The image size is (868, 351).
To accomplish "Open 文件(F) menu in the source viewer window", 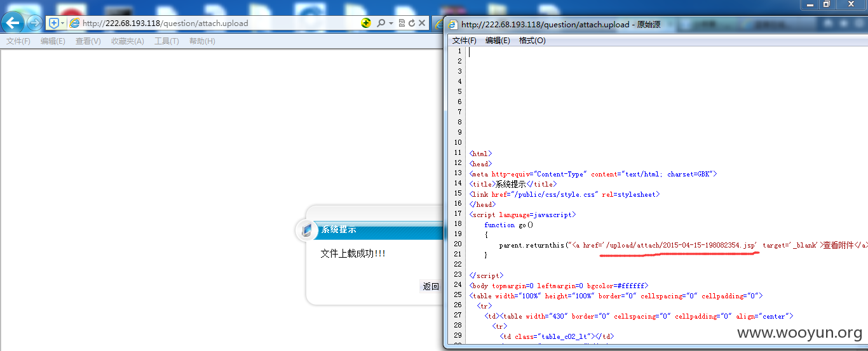I will [x=464, y=40].
